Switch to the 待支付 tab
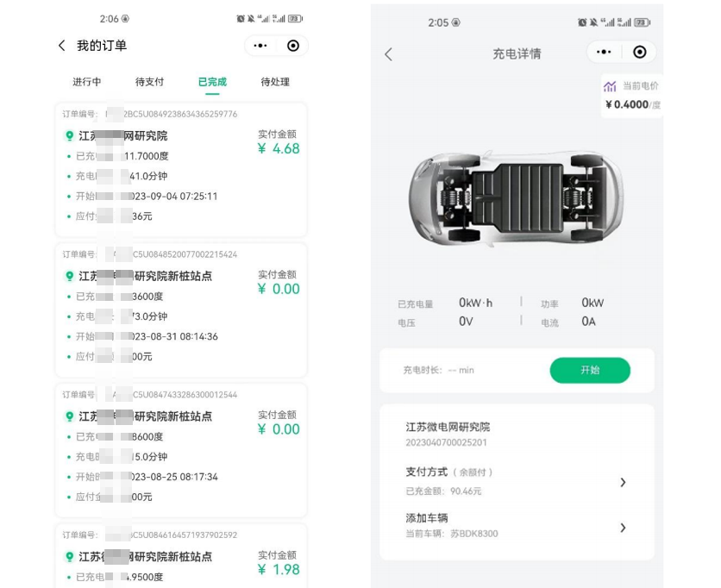Viewport: 721px width, 588px height. coord(149,82)
